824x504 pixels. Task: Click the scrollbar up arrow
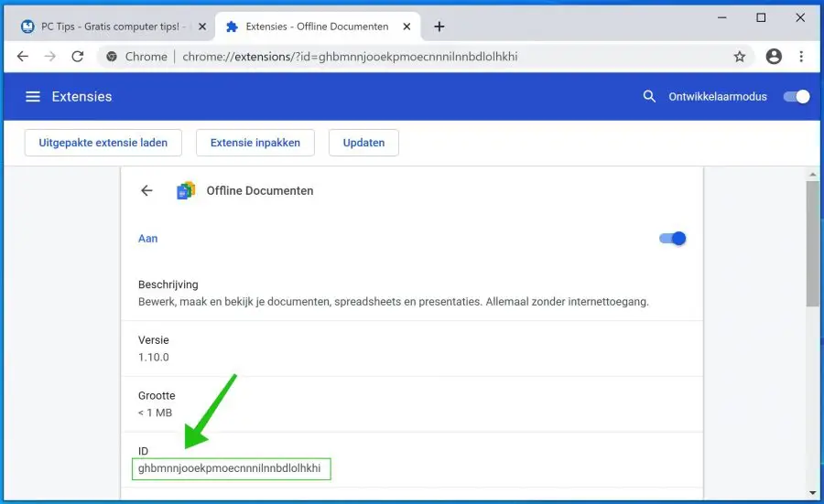812,174
